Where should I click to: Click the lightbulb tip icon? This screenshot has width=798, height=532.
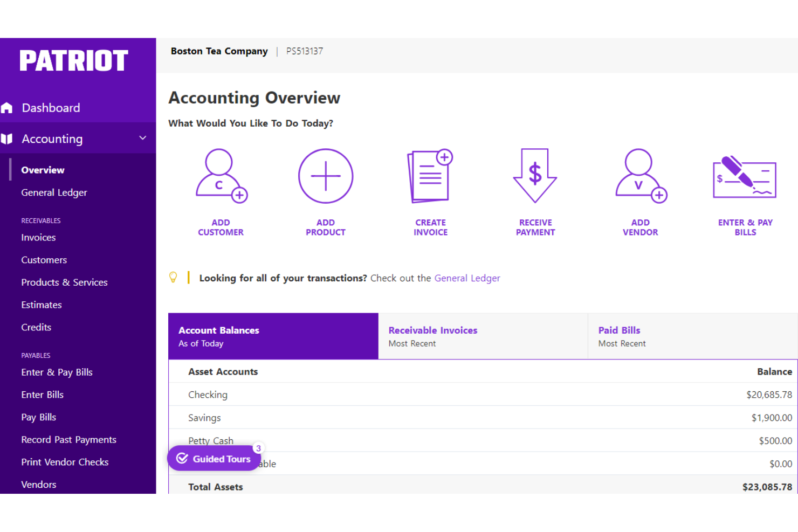173,277
